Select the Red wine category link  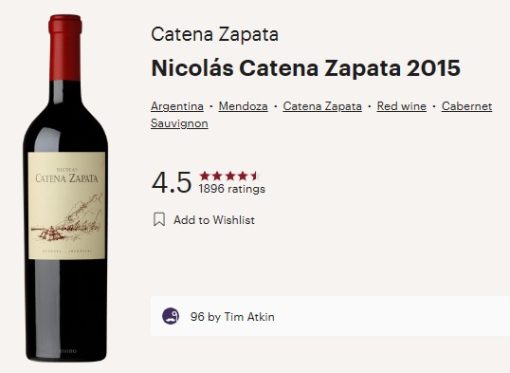[401, 106]
